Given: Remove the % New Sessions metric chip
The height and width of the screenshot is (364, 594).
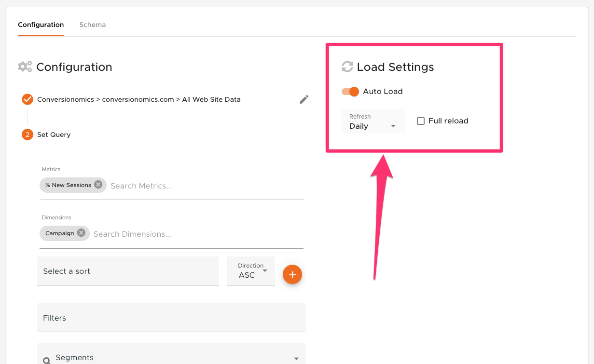Looking at the screenshot, I should tap(98, 185).
